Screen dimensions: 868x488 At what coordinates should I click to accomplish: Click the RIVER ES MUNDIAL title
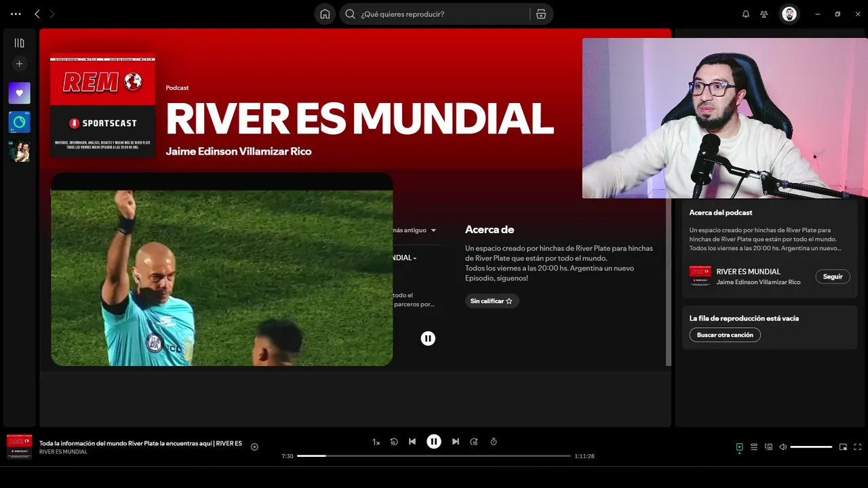click(359, 119)
